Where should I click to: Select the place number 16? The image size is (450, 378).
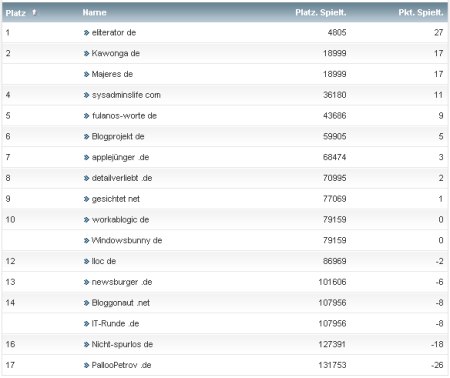click(10, 344)
